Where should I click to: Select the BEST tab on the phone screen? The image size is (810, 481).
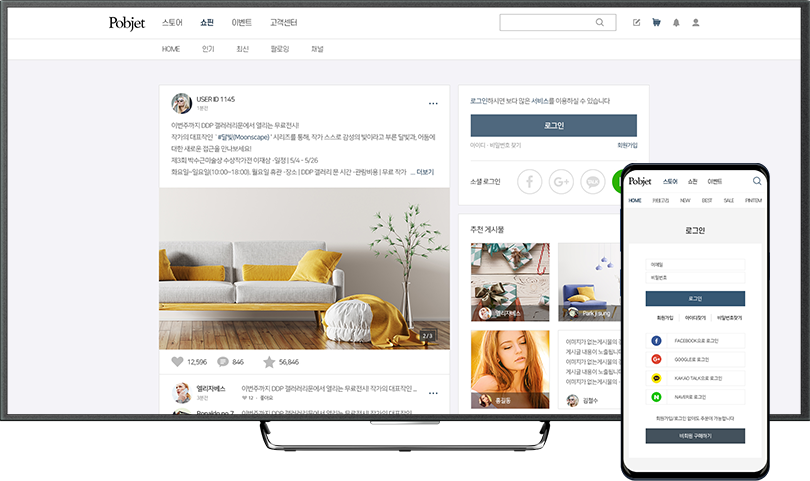pos(707,200)
